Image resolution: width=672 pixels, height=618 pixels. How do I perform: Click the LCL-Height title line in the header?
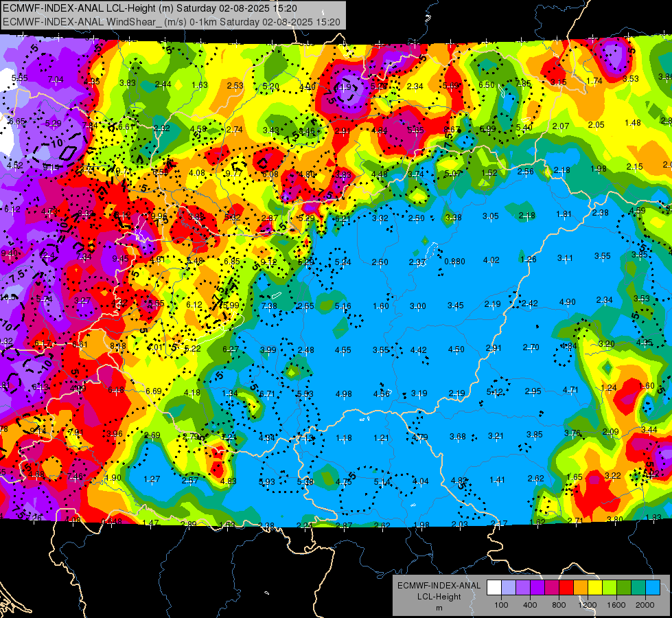[x=150, y=8]
